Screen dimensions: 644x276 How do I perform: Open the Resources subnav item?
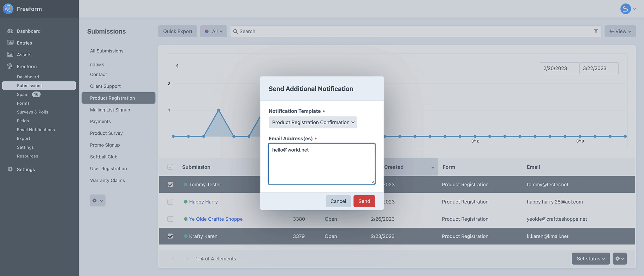(27, 156)
